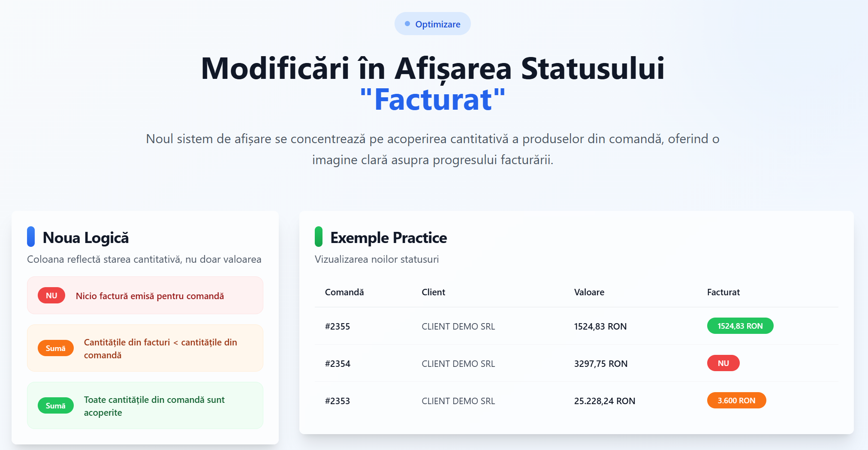Open order #2353 row
Screen dimensions: 868x450
[x=576, y=401]
